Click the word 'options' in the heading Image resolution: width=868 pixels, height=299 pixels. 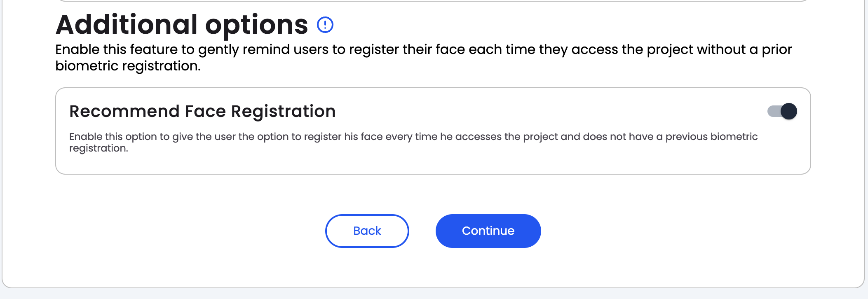(x=256, y=26)
